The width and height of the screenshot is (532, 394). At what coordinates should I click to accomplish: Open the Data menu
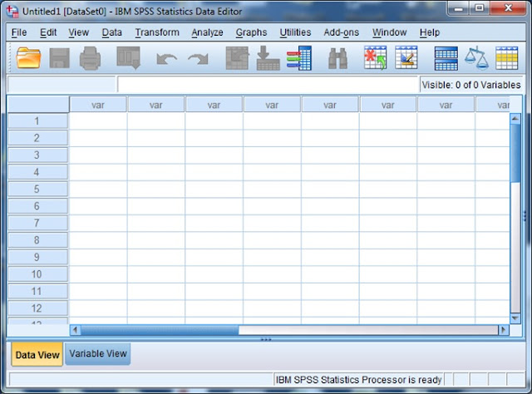tap(112, 32)
